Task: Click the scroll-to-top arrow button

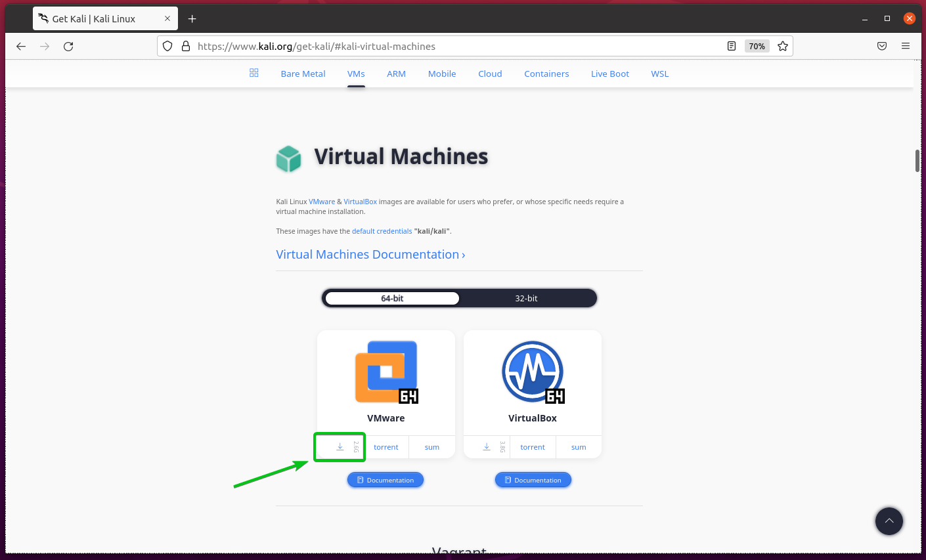Action: (889, 521)
